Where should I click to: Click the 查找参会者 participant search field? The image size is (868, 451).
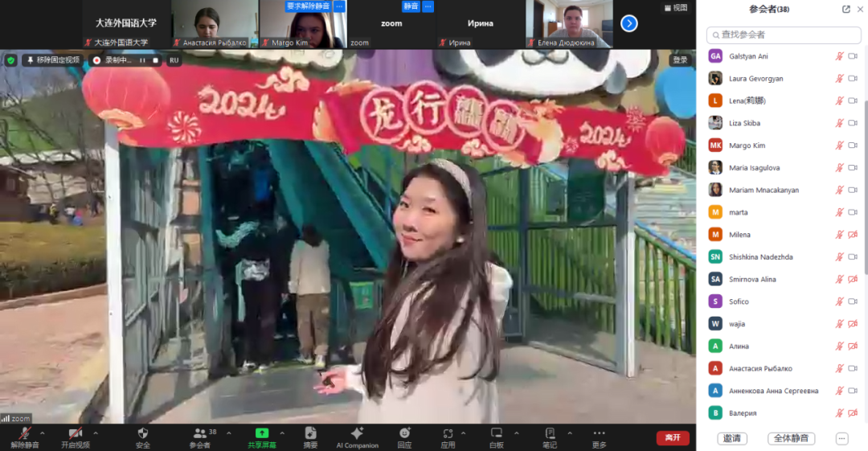pos(784,35)
